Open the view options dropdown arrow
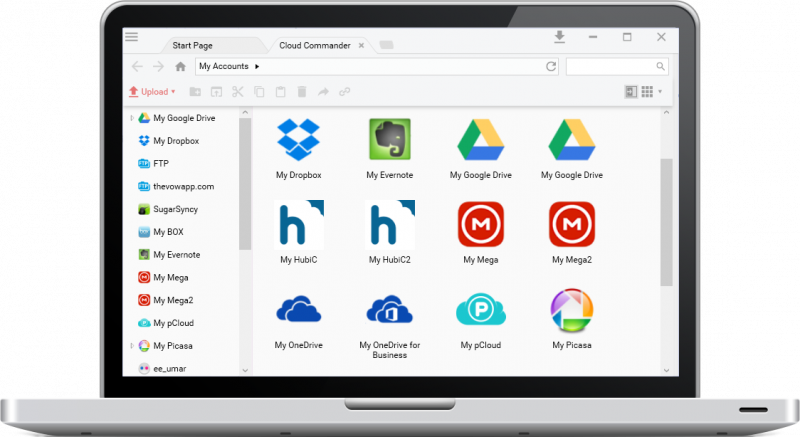This screenshot has height=437, width=800. click(660, 92)
